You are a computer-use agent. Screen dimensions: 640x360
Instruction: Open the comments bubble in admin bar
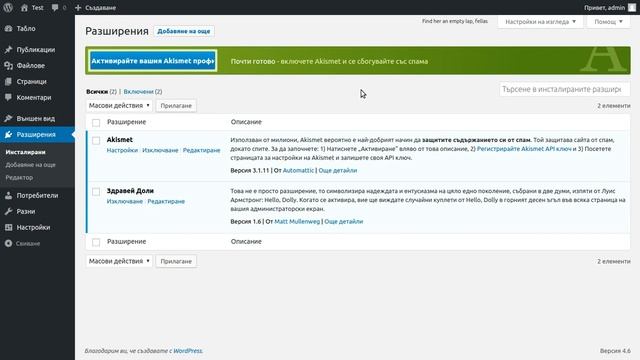tap(55, 7)
